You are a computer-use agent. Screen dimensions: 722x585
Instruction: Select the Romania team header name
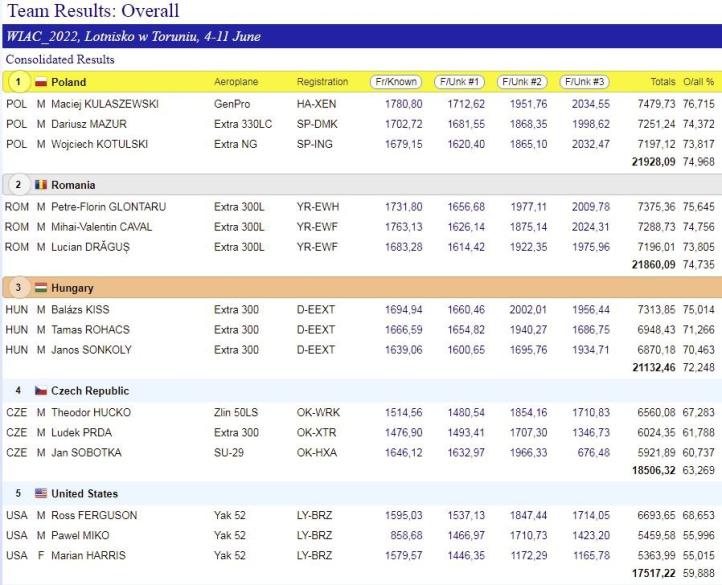click(x=73, y=185)
